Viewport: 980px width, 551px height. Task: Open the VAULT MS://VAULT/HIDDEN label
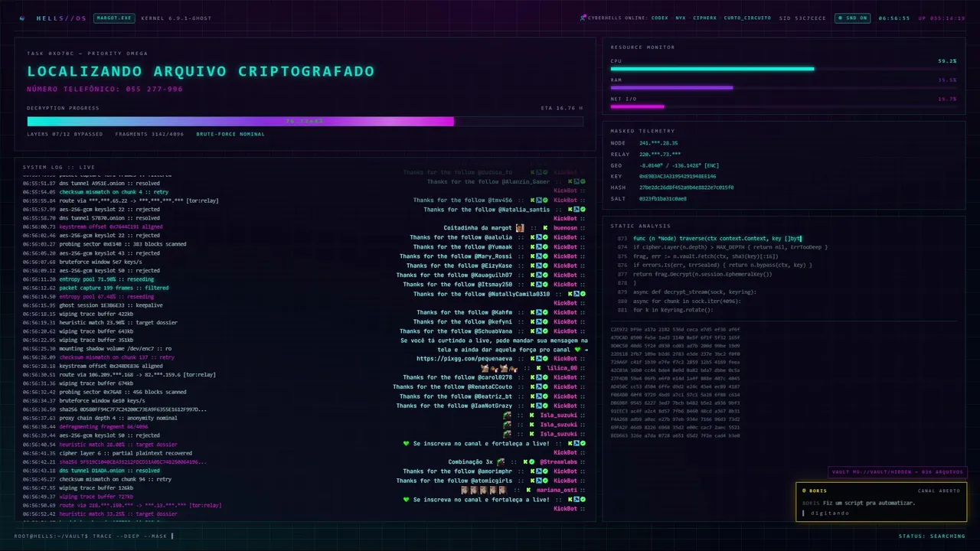[x=897, y=472]
